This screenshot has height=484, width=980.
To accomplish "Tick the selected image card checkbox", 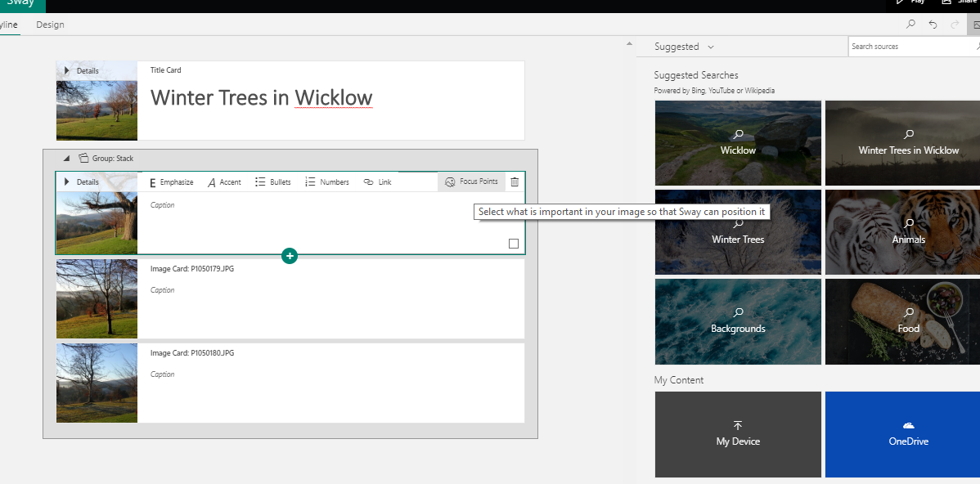I will point(514,244).
